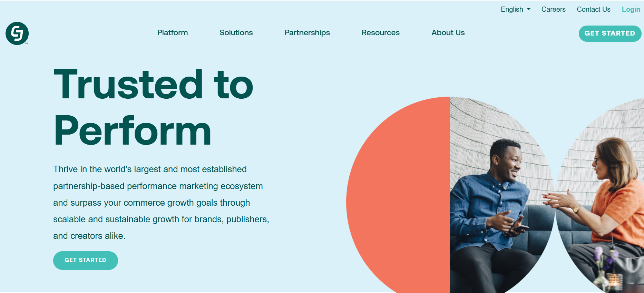
Task: Open the About Us menu
Action: pos(448,33)
